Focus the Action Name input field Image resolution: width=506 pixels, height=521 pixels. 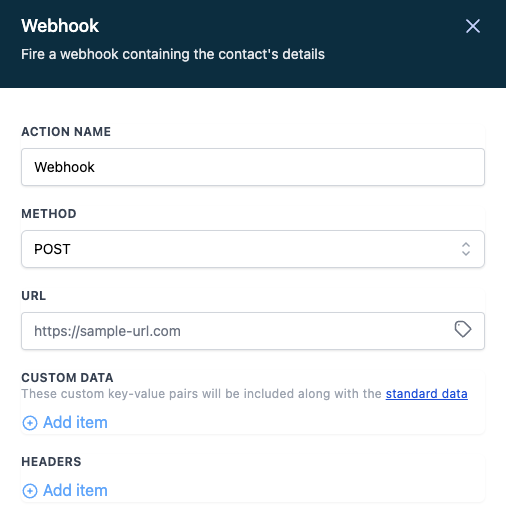[253, 167]
